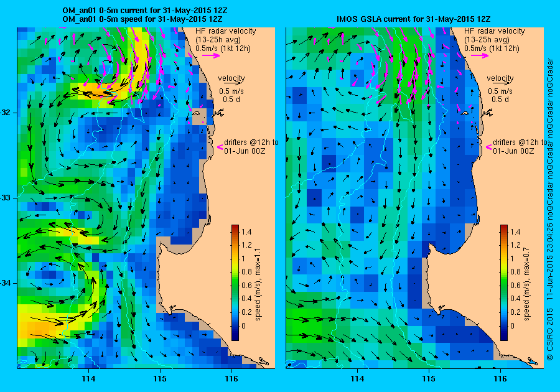Click the latitude label '-34'

pos(6,283)
